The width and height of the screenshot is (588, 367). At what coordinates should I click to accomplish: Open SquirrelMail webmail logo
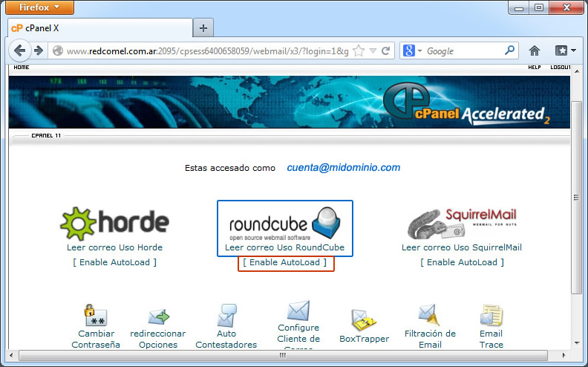coord(462,222)
